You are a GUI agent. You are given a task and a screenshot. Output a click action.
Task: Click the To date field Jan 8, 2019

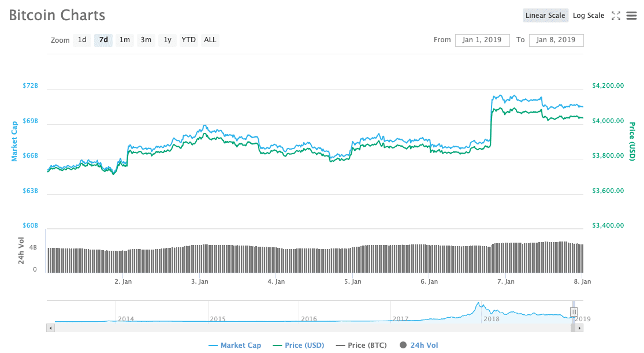click(556, 40)
